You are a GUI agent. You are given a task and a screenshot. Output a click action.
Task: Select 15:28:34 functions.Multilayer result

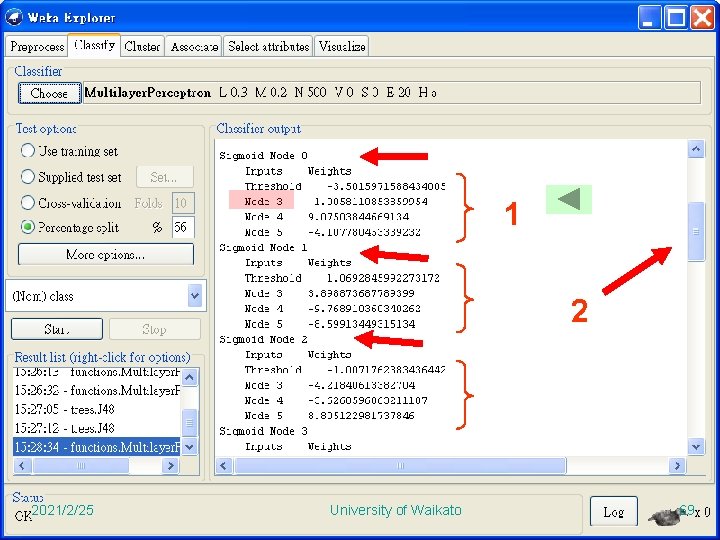click(97, 447)
